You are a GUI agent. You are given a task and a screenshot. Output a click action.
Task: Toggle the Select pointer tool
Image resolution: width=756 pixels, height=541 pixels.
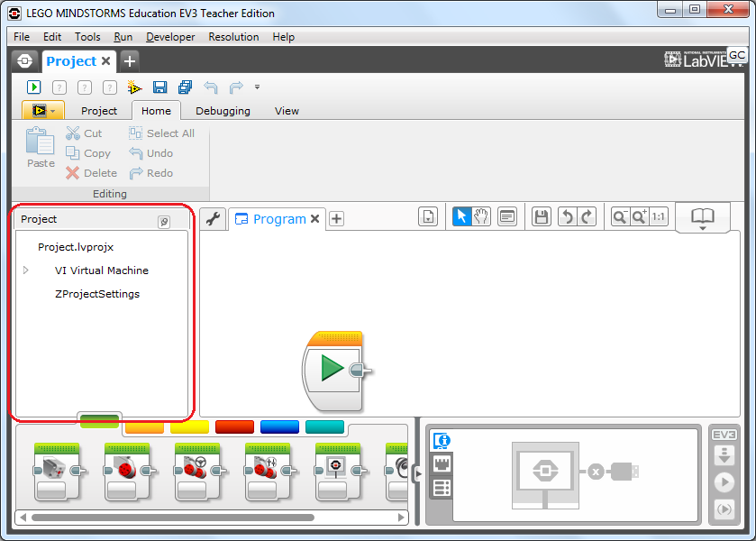pos(461,216)
